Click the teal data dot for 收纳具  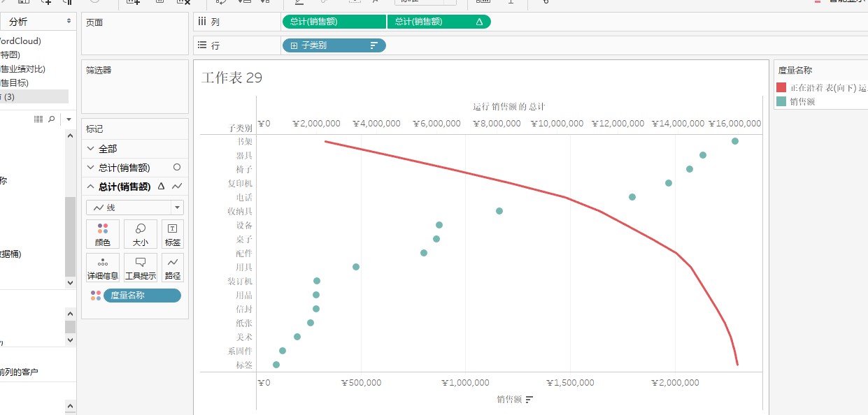(499, 211)
